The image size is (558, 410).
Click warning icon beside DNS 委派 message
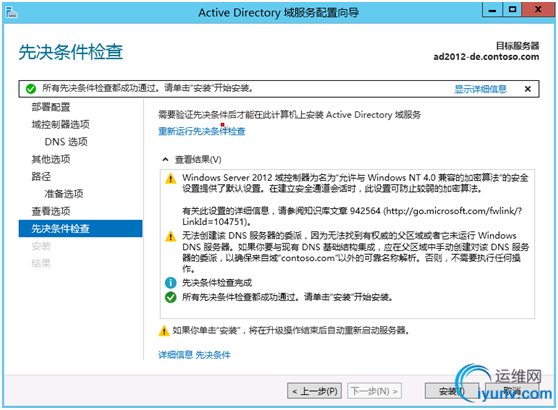point(171,236)
